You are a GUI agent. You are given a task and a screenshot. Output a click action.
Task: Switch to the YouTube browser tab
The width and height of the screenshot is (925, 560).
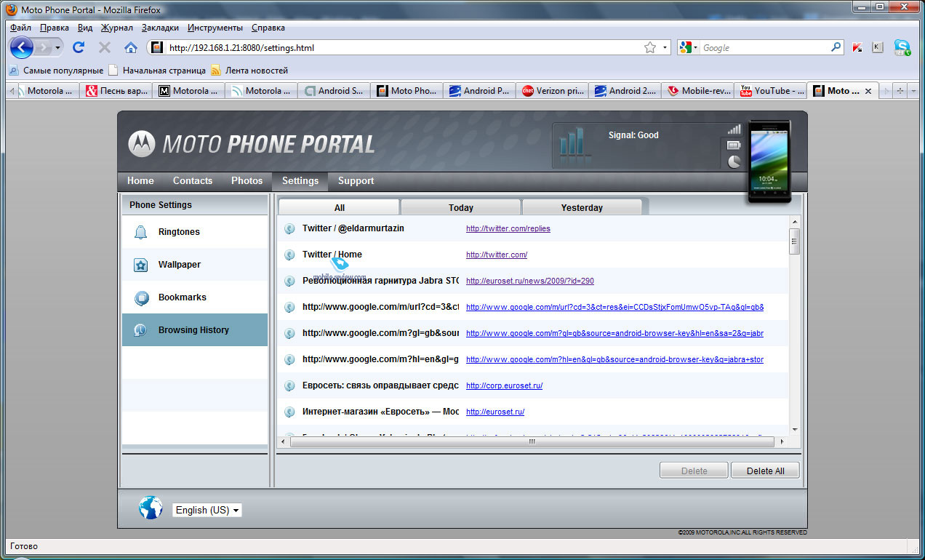[x=769, y=91]
